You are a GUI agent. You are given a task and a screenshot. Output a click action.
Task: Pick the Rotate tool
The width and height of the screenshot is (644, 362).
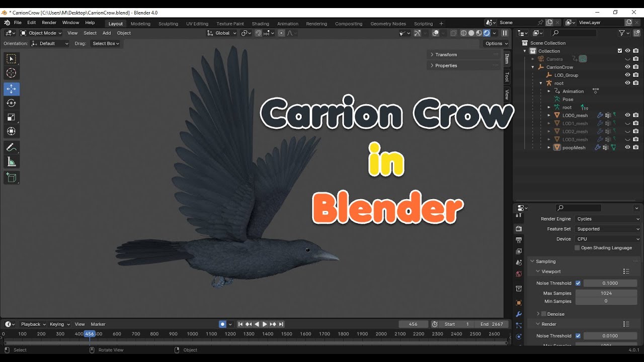[11, 103]
